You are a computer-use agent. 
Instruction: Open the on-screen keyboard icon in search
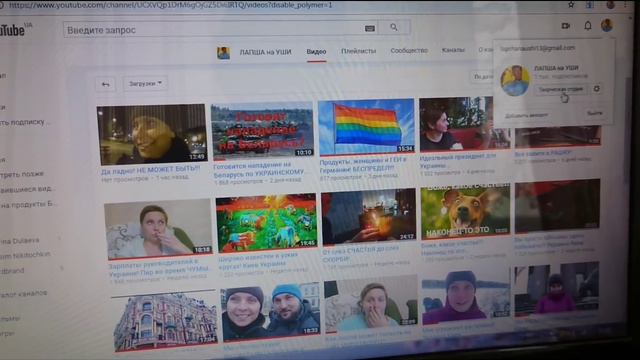coord(370,28)
